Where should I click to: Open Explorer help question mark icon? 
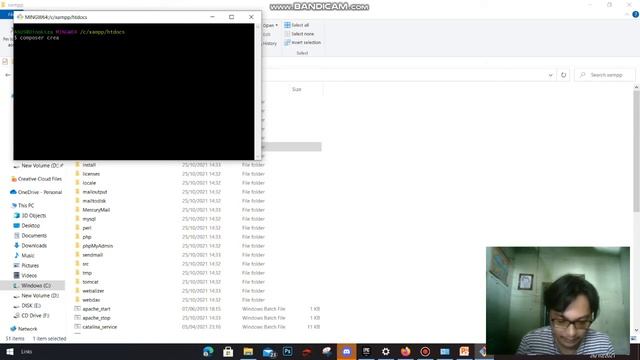click(636, 14)
